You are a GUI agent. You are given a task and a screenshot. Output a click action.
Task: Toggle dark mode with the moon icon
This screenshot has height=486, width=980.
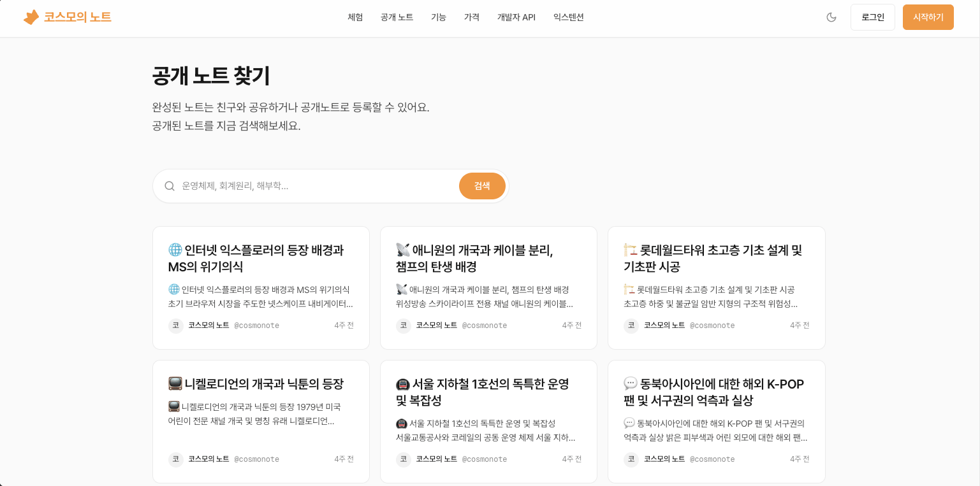click(831, 17)
